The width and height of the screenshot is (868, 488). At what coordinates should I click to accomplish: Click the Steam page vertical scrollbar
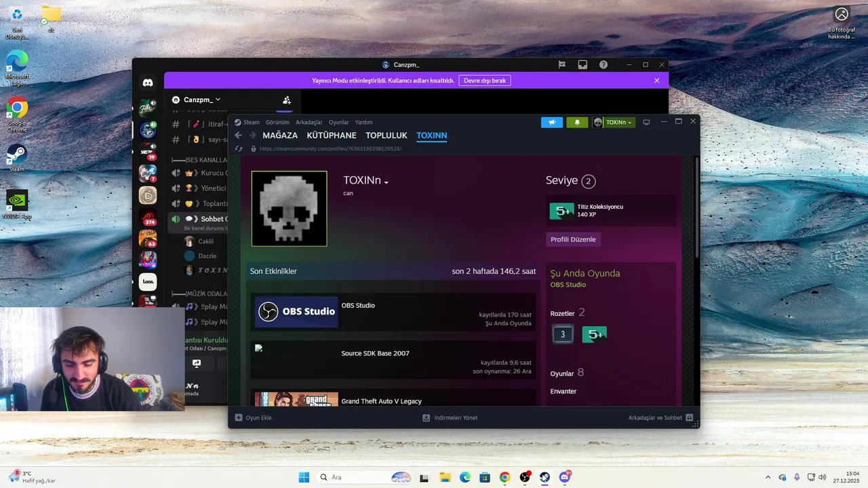pos(696,207)
